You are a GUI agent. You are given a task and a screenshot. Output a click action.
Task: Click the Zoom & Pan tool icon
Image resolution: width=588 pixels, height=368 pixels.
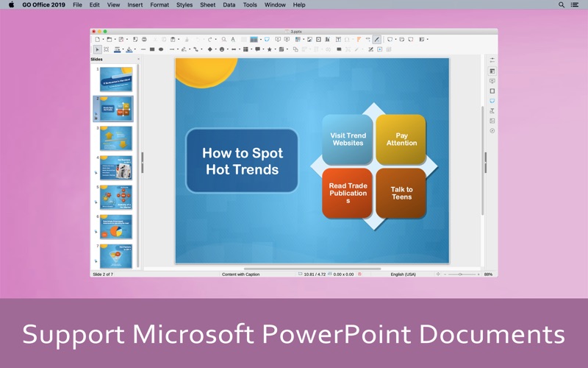106,49
